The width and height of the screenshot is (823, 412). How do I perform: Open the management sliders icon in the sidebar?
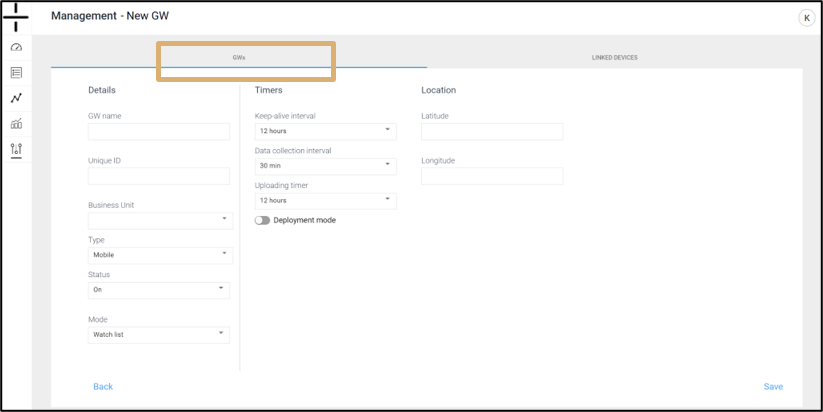pos(16,149)
